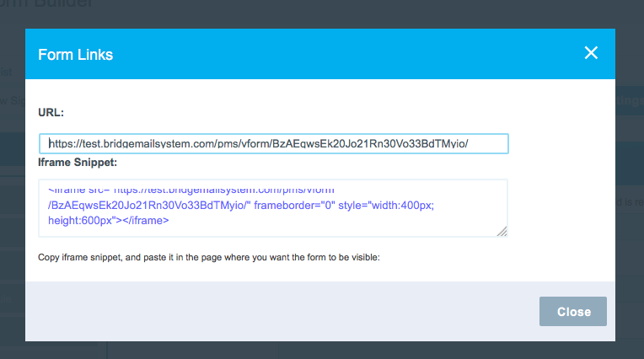
Task: Focus the URL input field
Action: coord(274,144)
